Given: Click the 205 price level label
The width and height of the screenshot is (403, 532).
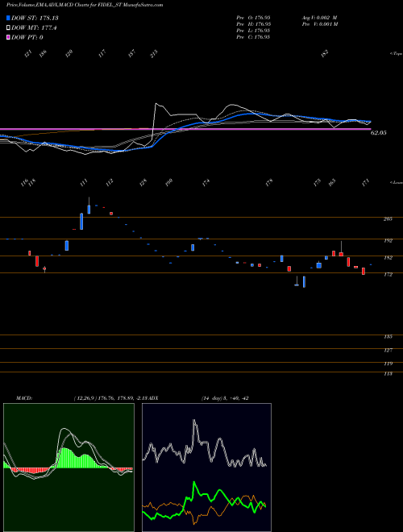Looking at the screenshot, I should (388, 219).
